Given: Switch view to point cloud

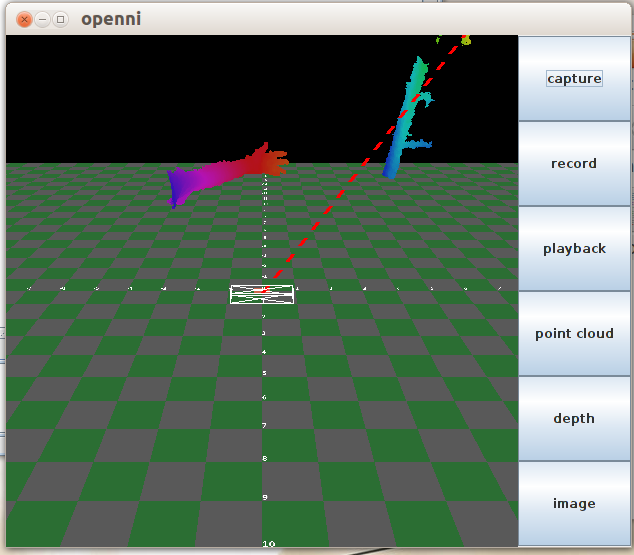Looking at the screenshot, I should [574, 333].
